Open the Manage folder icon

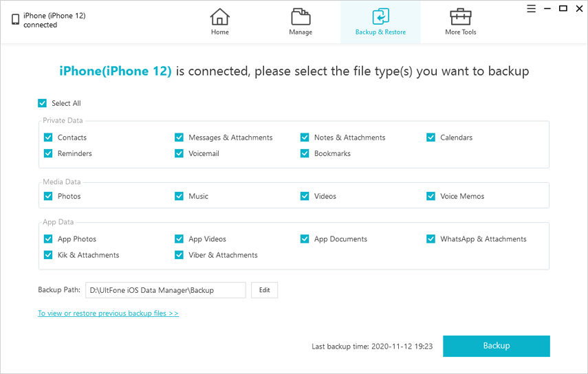coord(301,16)
